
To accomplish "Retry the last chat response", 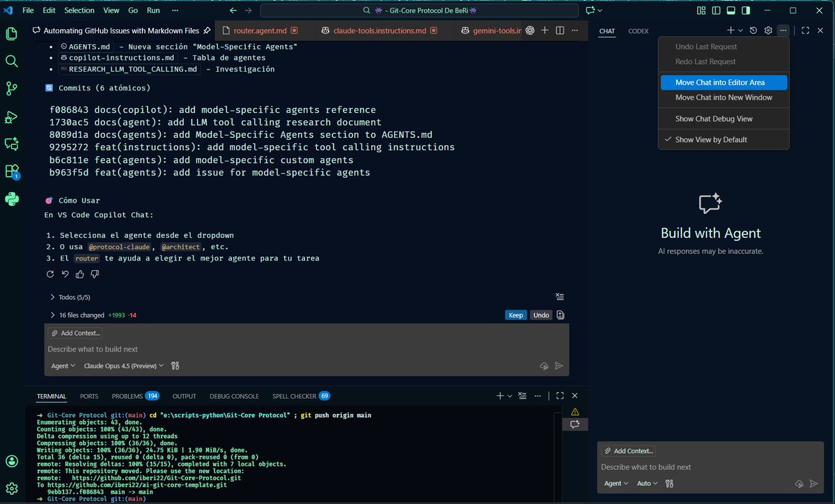I will click(50, 274).
